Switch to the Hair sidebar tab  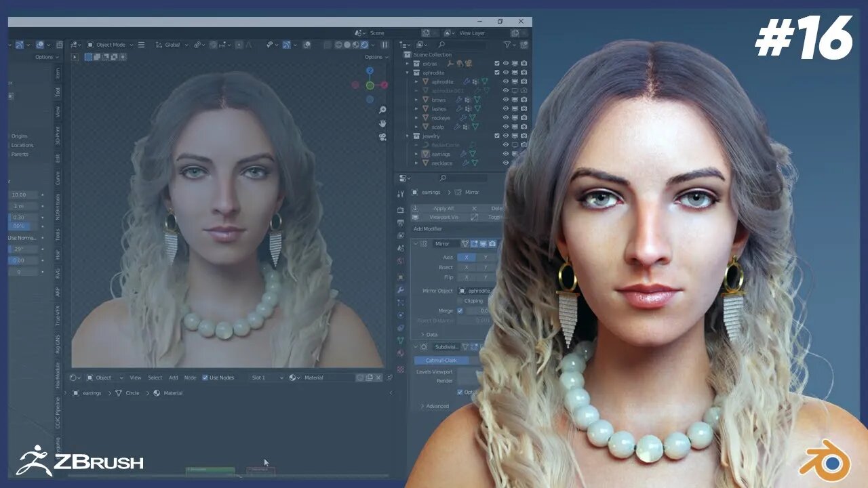pyautogui.click(x=58, y=255)
